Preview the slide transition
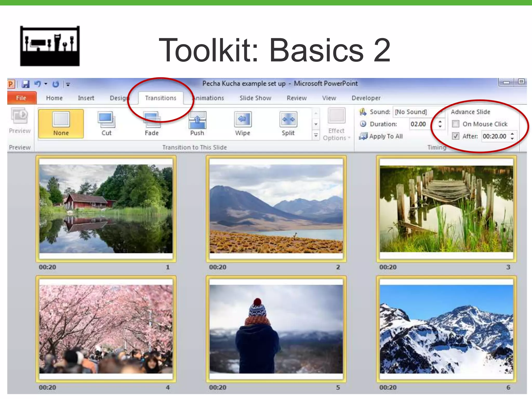532x399 pixels. (20, 121)
